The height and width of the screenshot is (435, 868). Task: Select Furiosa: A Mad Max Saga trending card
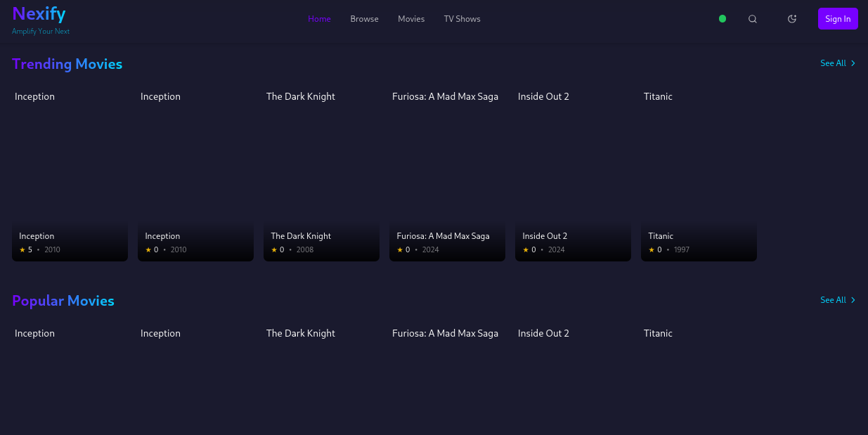tap(447, 172)
